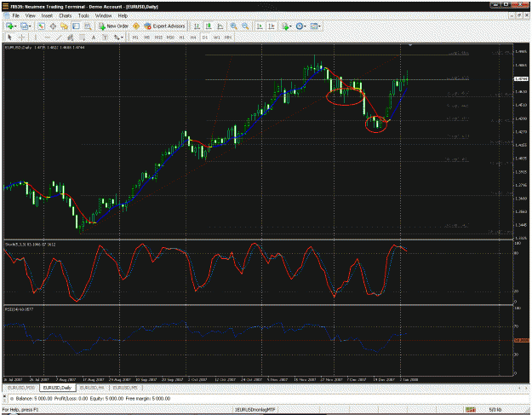Switch to bar chart display
The height and width of the screenshot is (415, 532).
(197, 26)
